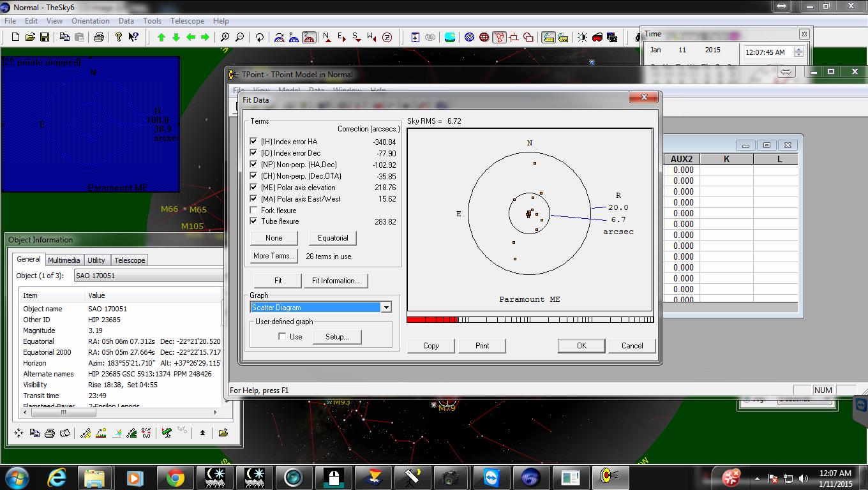Select the Zenith-up dome orientation icon
Screen dimensions: 868x490
pos(309,38)
